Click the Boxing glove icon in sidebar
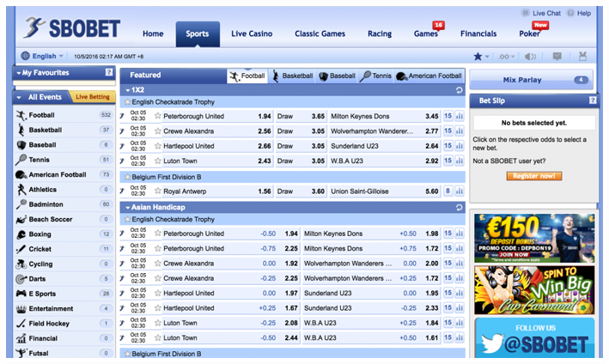The image size is (609, 364). pos(21,234)
